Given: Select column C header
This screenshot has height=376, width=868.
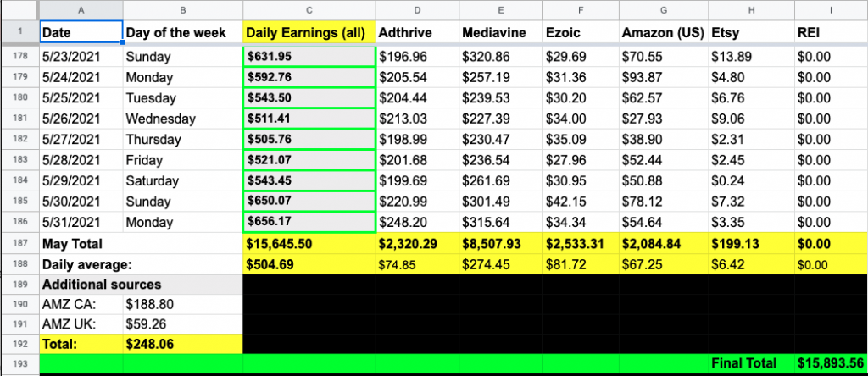Looking at the screenshot, I should pos(309,9).
